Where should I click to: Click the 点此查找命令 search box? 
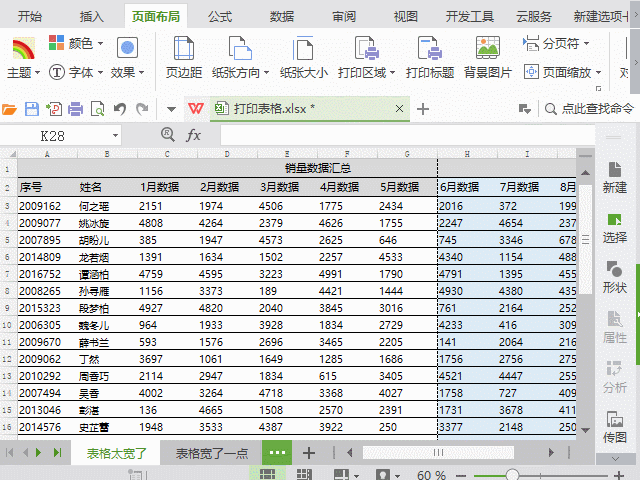589,109
